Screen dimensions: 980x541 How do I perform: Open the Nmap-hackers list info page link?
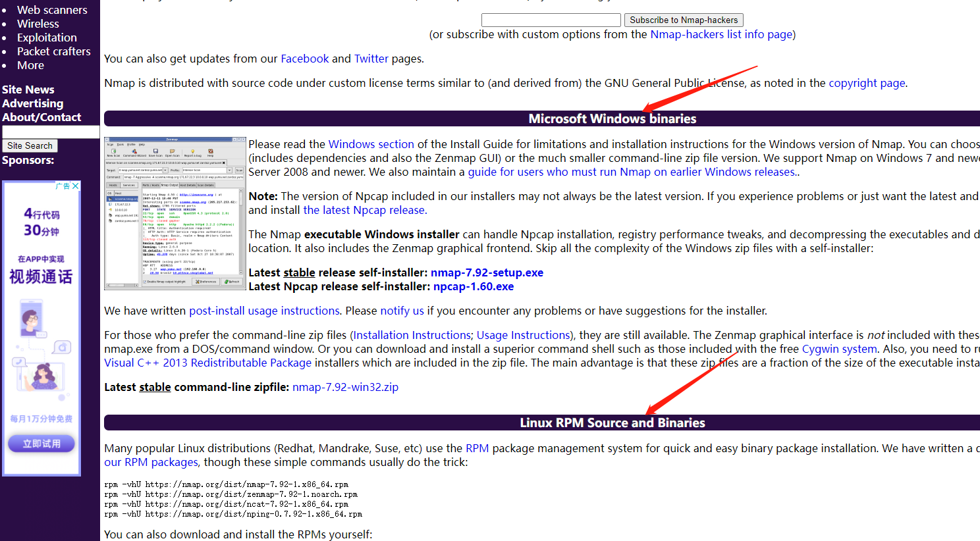[721, 34]
